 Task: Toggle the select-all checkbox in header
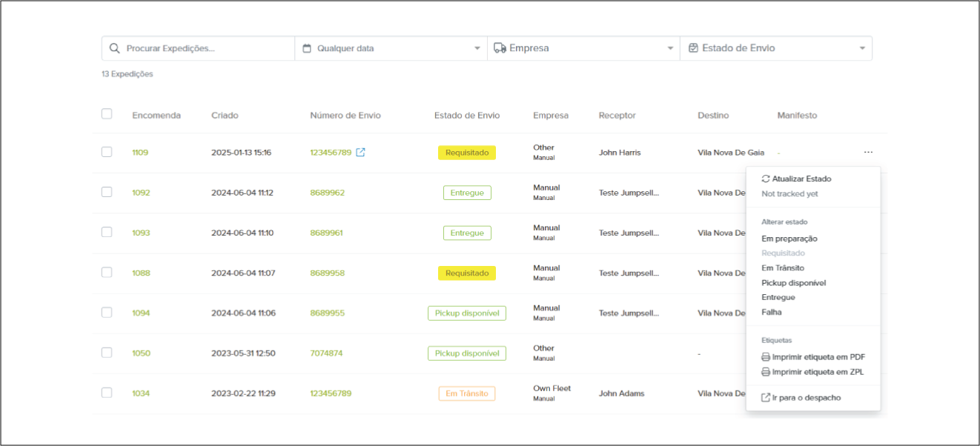pyautogui.click(x=107, y=114)
